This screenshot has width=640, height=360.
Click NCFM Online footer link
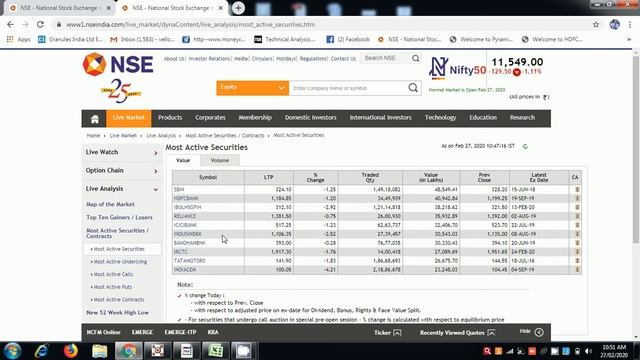pyautogui.click(x=103, y=332)
